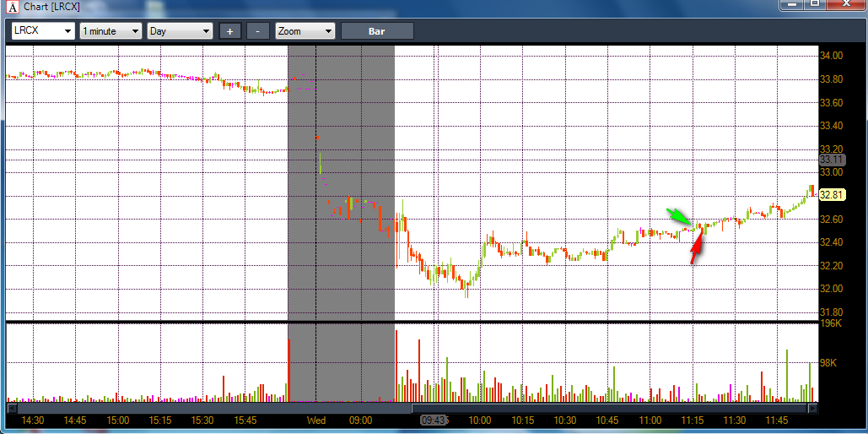Click the Bar chart type button
The width and height of the screenshot is (868, 434).
tap(377, 31)
